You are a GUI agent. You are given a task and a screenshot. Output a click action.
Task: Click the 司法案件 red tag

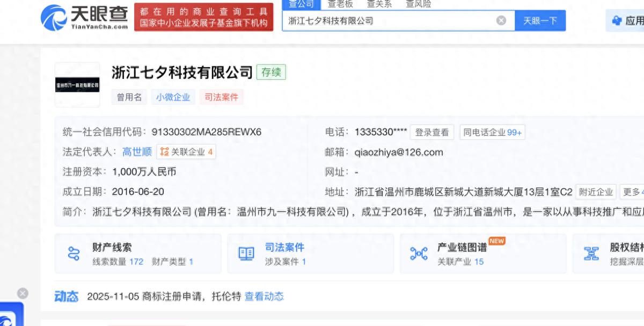221,97
